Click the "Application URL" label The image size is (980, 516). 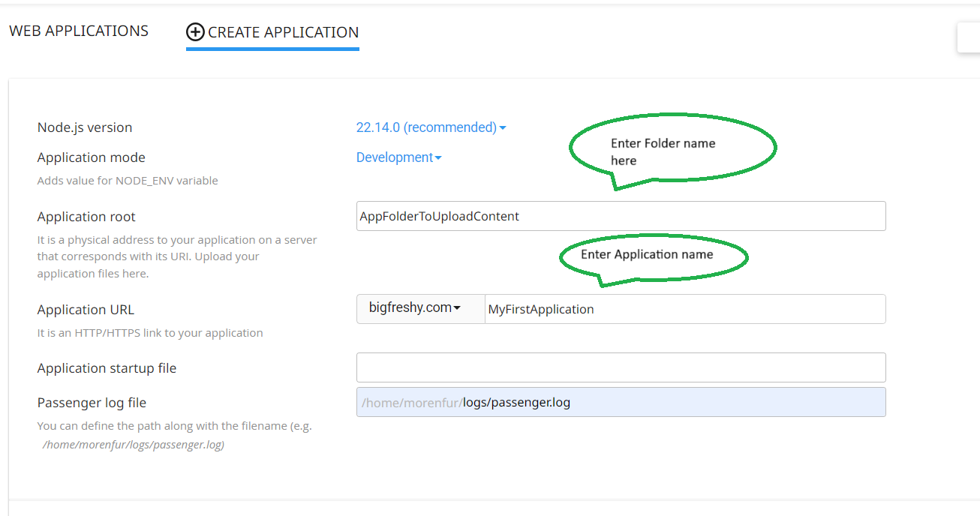(86, 310)
